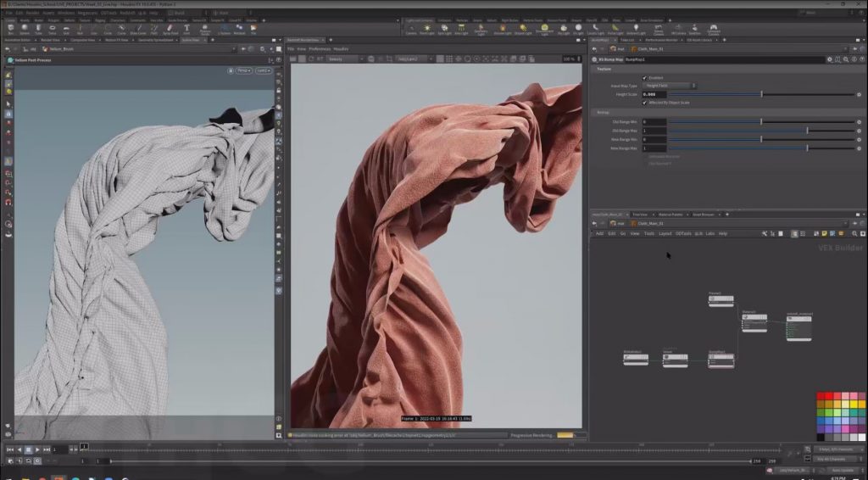This screenshot has height=480, width=868.
Task: Switch to the Material Palette tab
Action: click(x=670, y=215)
